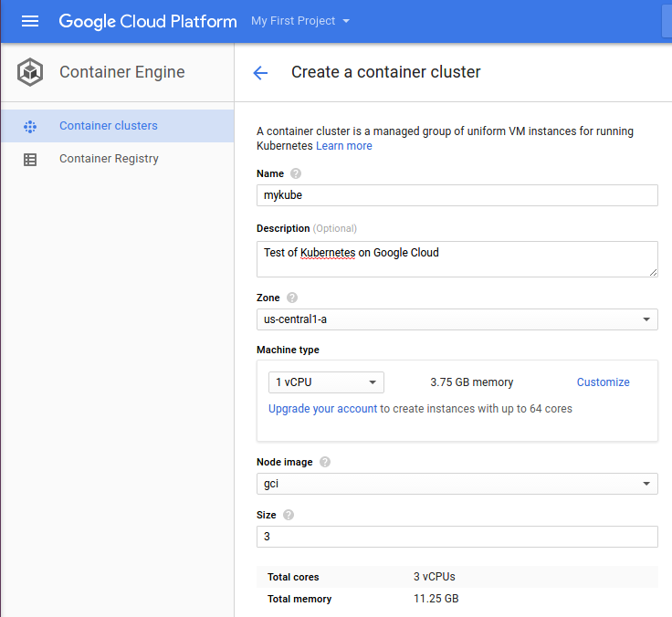Screen dimensions: 672x617
Task: Open Container Registry in sidebar
Action: (x=118, y=159)
